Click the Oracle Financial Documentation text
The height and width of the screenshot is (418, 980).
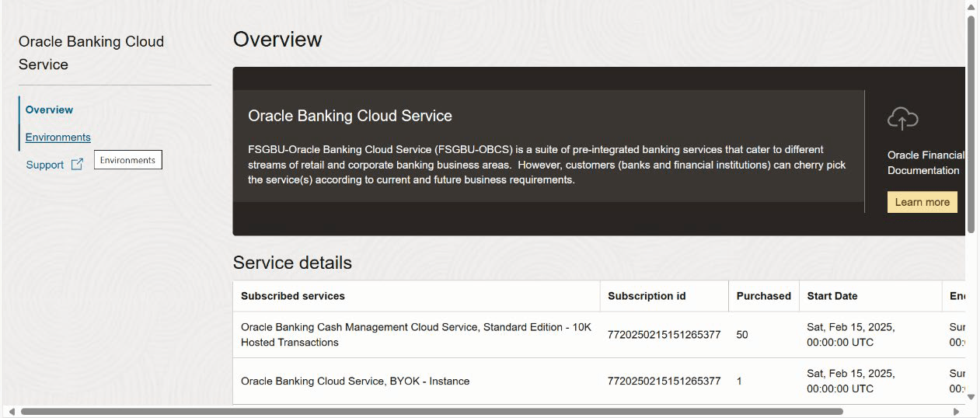coord(926,162)
